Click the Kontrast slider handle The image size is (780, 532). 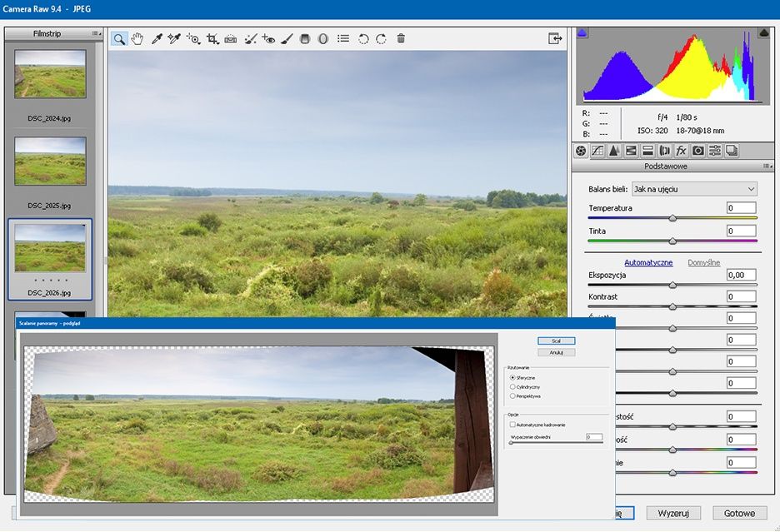(672, 306)
